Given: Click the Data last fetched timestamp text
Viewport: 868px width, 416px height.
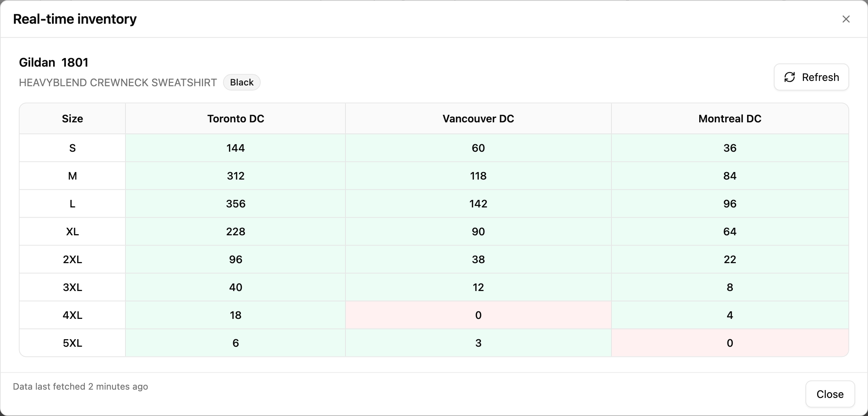Looking at the screenshot, I should pyautogui.click(x=80, y=387).
